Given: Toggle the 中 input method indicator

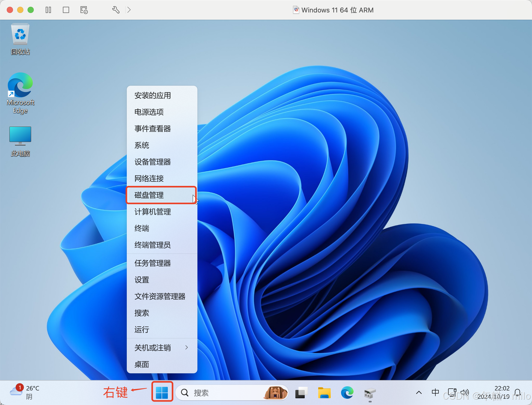Looking at the screenshot, I should (x=435, y=392).
